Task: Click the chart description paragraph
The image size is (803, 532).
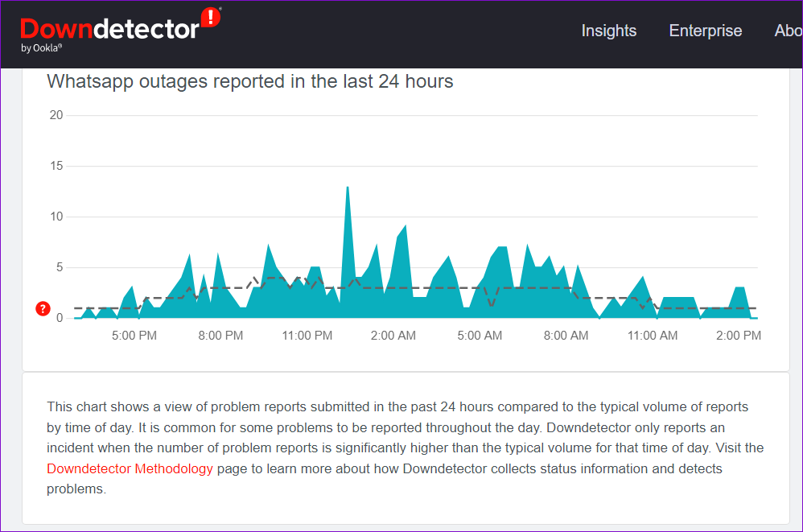Action: point(405,448)
